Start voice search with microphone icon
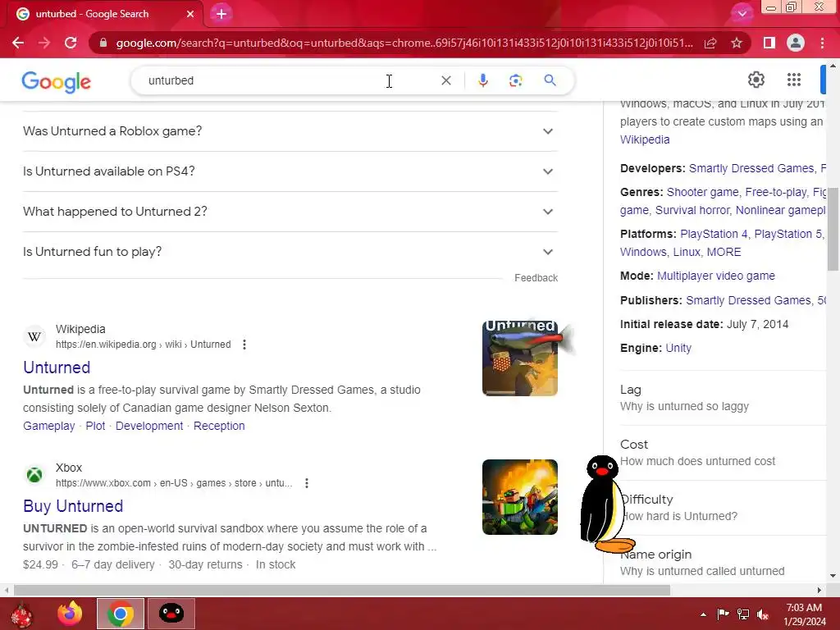The width and height of the screenshot is (840, 630). pyautogui.click(x=482, y=80)
